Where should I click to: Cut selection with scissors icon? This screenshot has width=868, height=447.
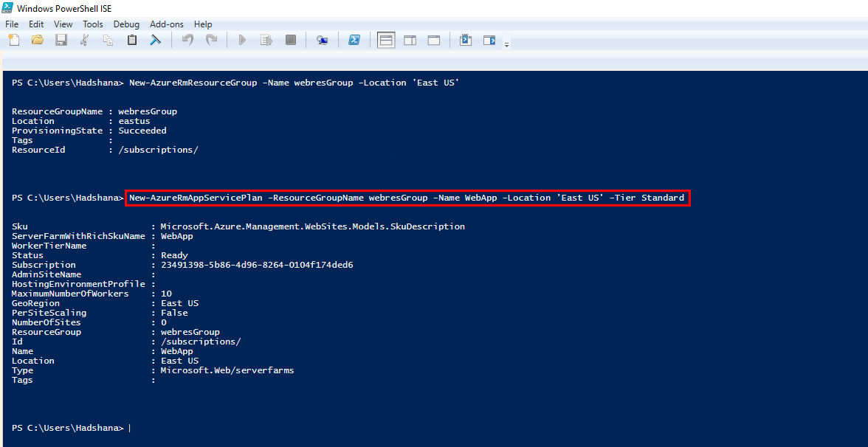[x=84, y=40]
